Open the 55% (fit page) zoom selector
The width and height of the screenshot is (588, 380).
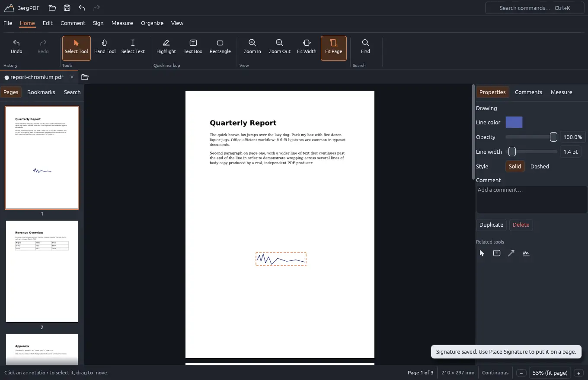point(550,373)
